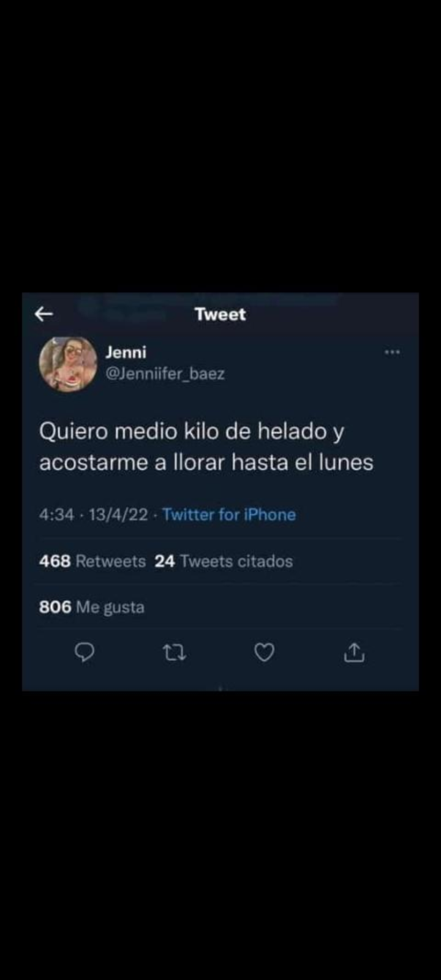Select line 'acostarme a llorar hasta el lunes'

tap(206, 462)
